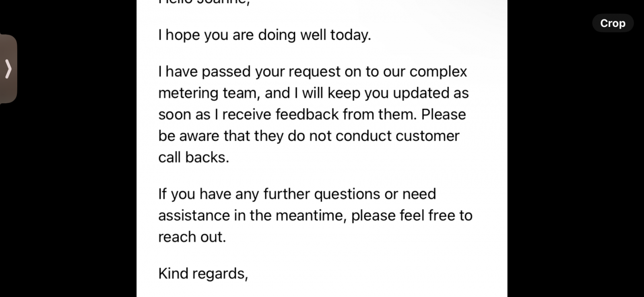Screen dimensions: 644x297
Task: Click the "Kind regards," sign-off
Action: pos(203,274)
